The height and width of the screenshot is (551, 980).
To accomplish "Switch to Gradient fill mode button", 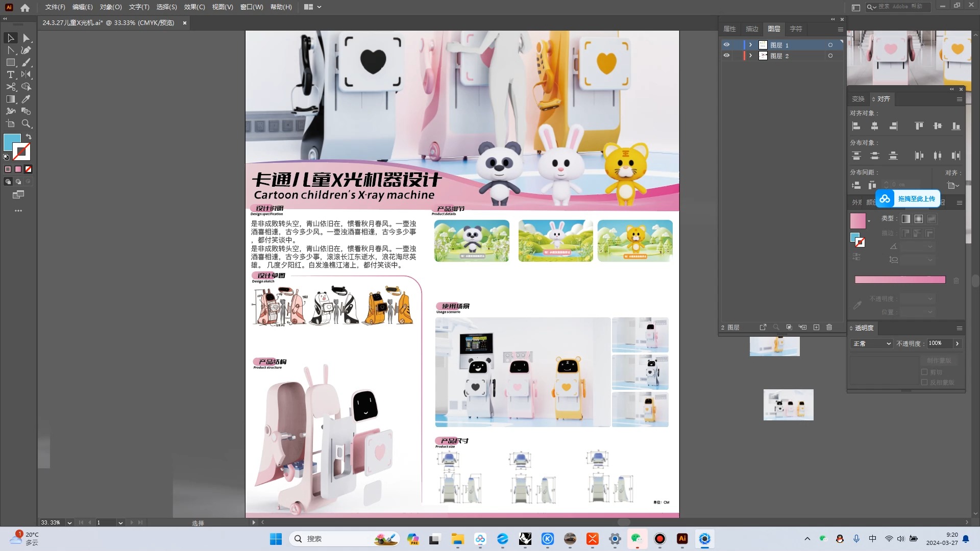I will pyautogui.click(x=18, y=169).
